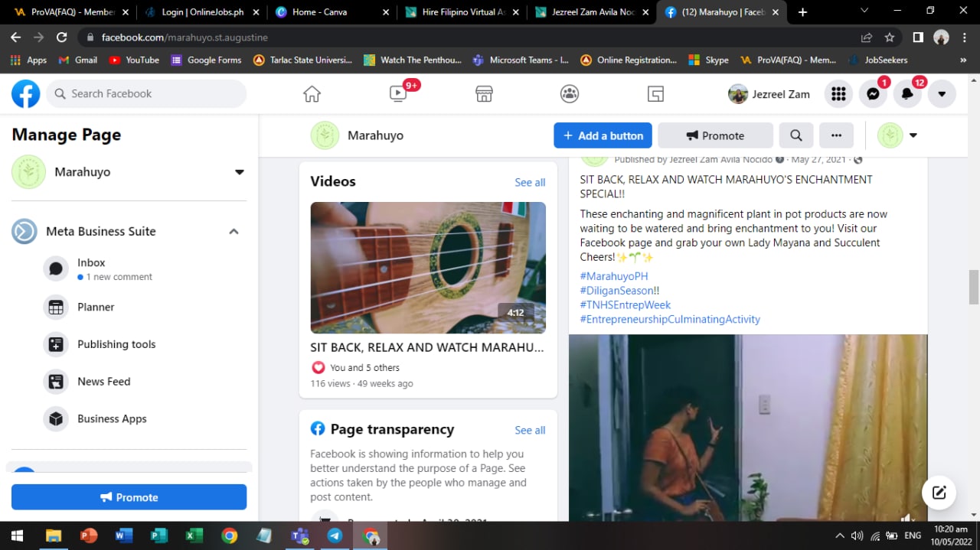Collapse the Meta Business Suite section
Image resolution: width=980 pixels, height=550 pixels.
point(234,231)
